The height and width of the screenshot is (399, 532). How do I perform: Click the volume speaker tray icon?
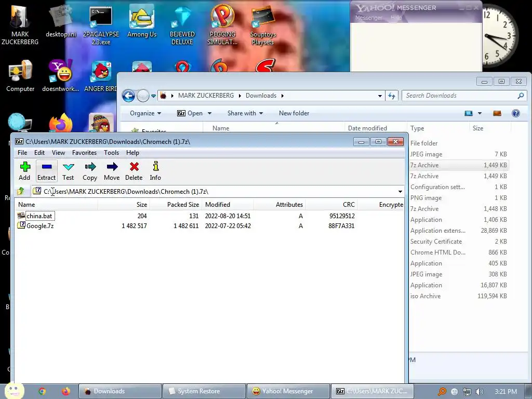(x=480, y=392)
